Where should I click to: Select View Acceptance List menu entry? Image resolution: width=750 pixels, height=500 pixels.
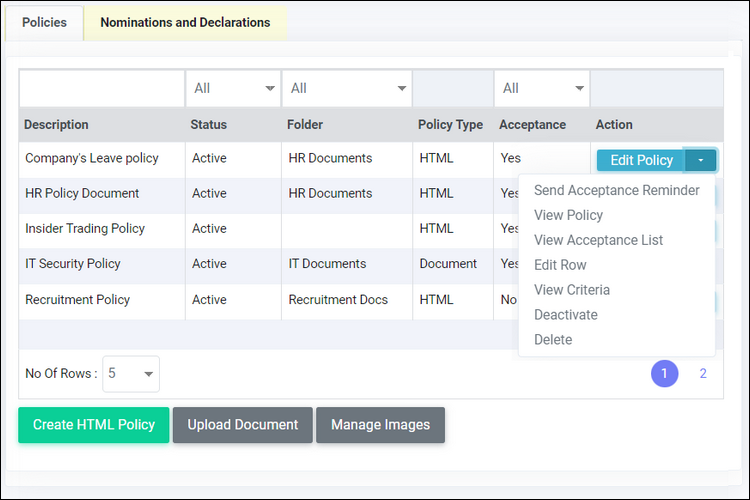pos(598,240)
